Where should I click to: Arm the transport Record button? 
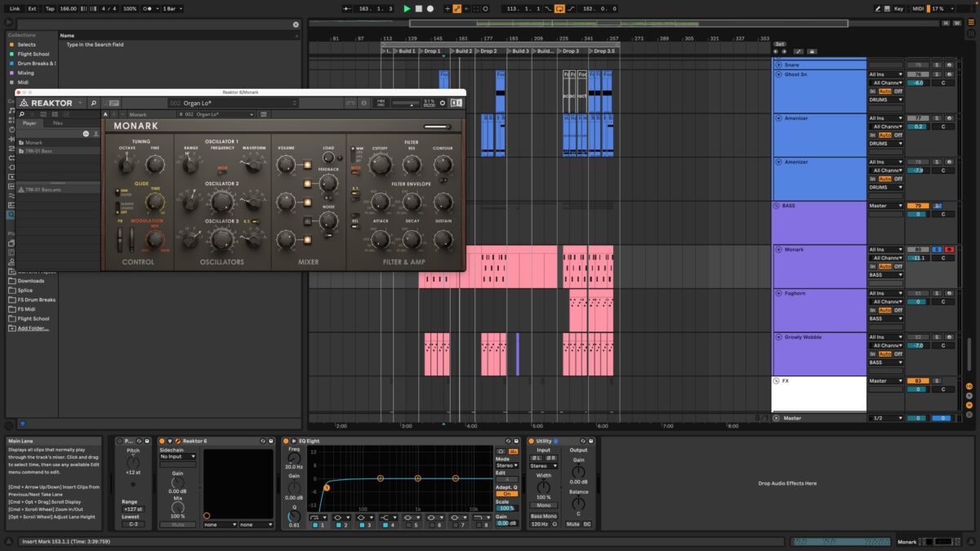pyautogui.click(x=430, y=8)
